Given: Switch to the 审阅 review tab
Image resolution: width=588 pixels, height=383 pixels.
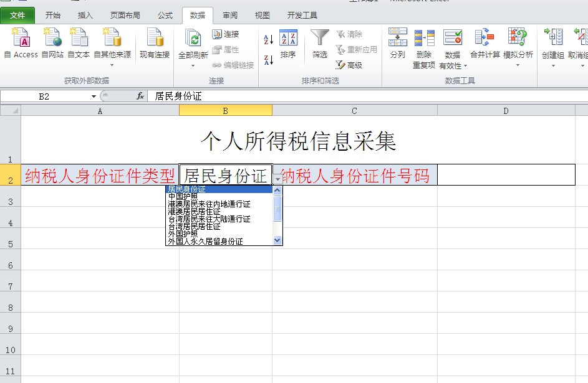Looking at the screenshot, I should pos(230,16).
